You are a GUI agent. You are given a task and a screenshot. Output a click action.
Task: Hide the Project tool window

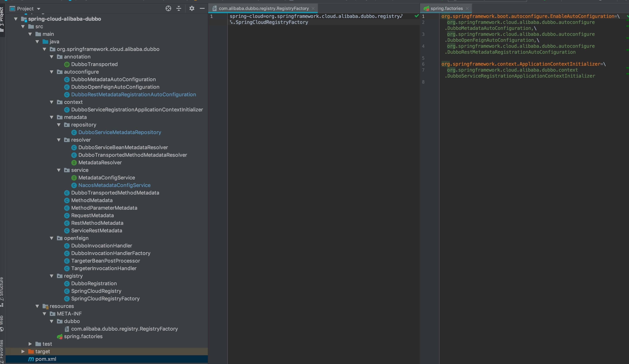point(202,9)
